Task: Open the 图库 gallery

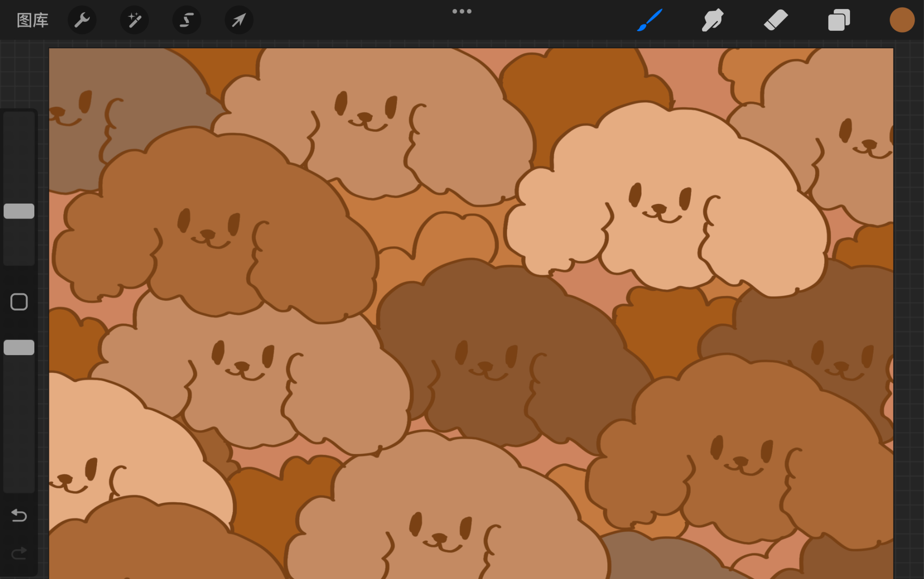Action: 32,20
